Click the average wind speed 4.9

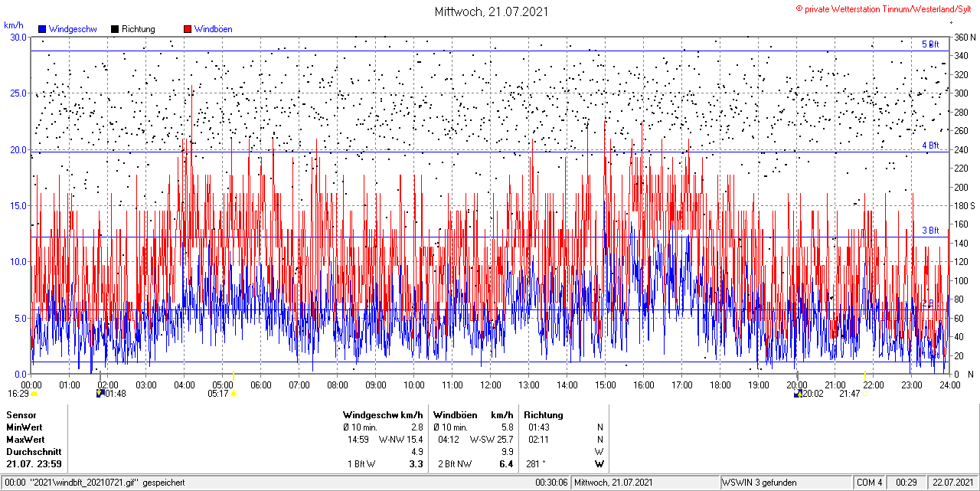[417, 452]
